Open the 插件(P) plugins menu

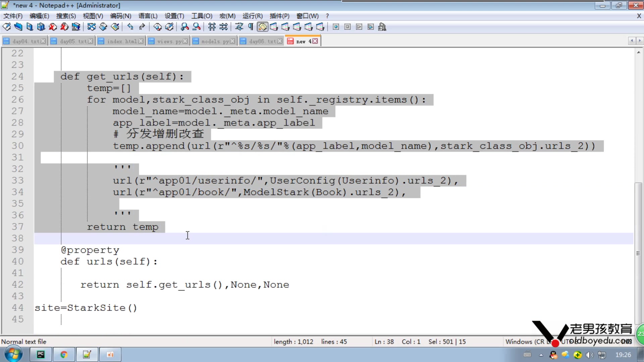[279, 16]
